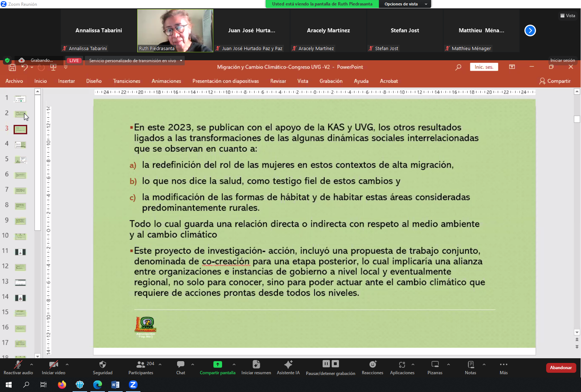Open Seguridad shield options

point(102,364)
